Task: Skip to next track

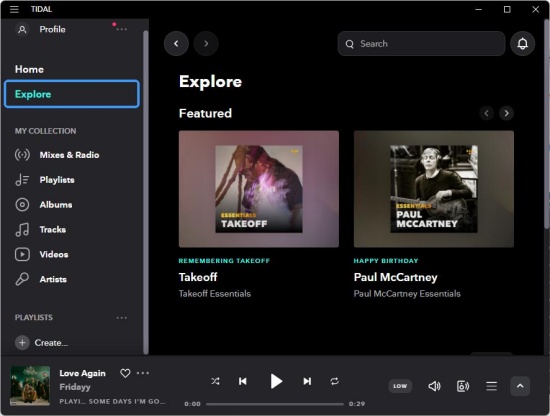Action: (307, 381)
